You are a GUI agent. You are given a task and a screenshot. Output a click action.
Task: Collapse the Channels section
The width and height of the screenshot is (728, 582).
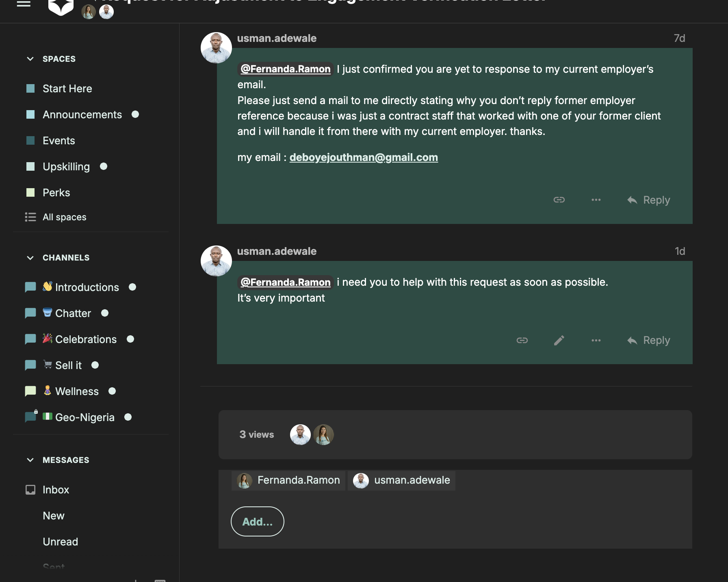[30, 258]
